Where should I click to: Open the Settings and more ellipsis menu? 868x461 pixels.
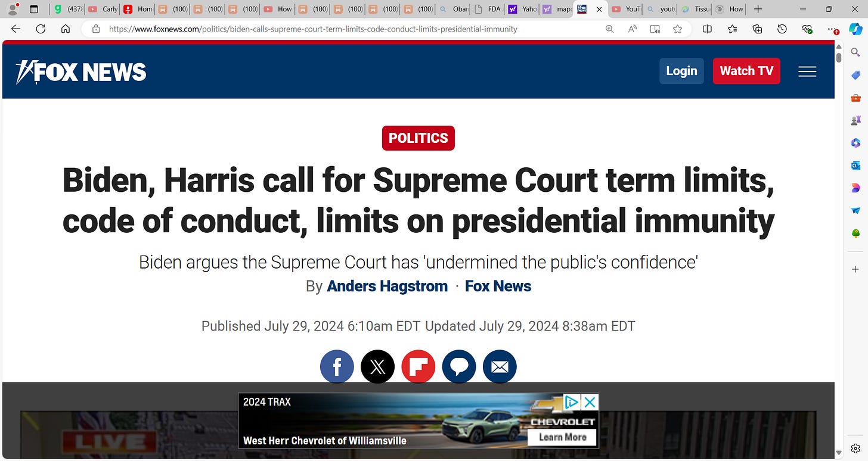coord(832,29)
